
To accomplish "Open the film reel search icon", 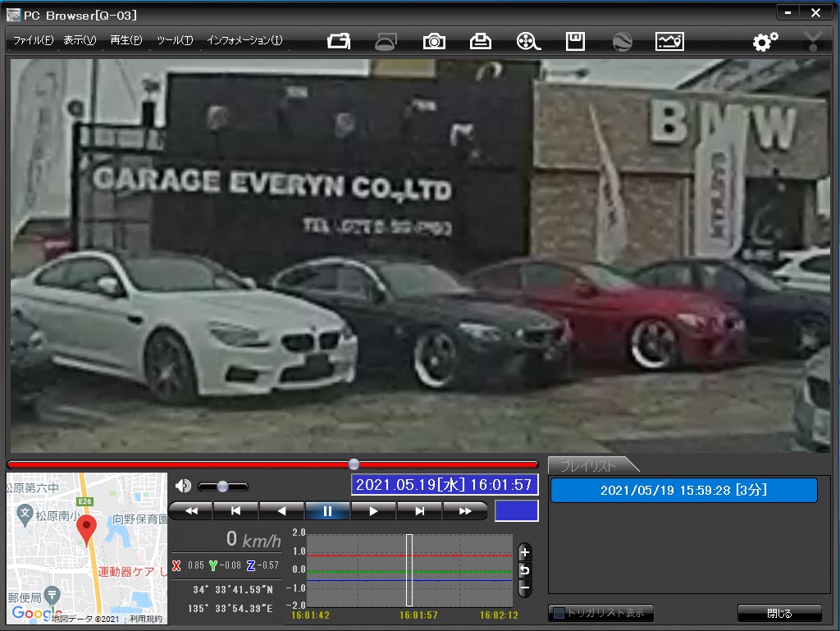I will pyautogui.click(x=528, y=41).
